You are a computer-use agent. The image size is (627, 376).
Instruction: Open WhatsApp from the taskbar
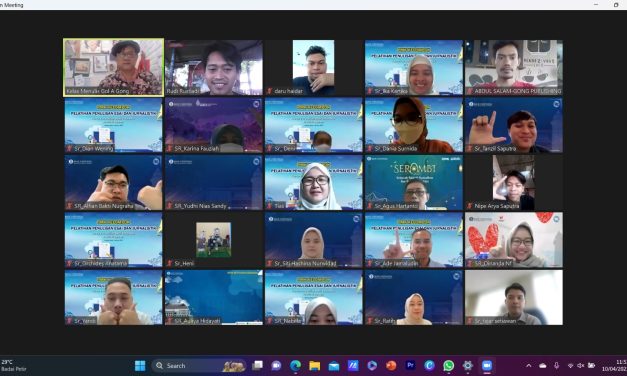point(449,366)
